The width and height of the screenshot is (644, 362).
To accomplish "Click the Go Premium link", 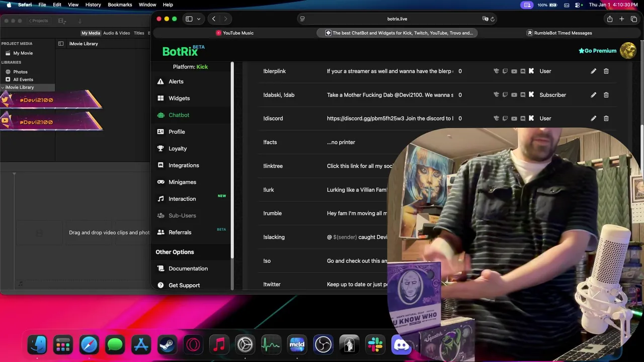I will (x=597, y=51).
